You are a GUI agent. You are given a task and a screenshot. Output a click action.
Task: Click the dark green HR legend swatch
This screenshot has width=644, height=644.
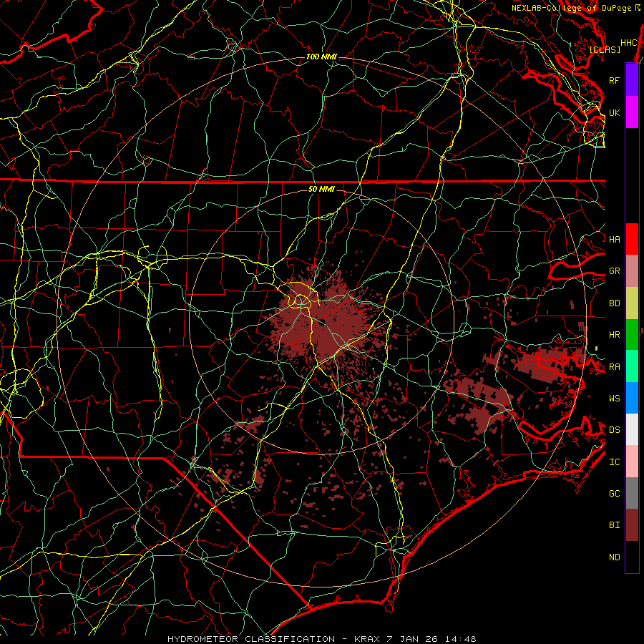point(632,335)
